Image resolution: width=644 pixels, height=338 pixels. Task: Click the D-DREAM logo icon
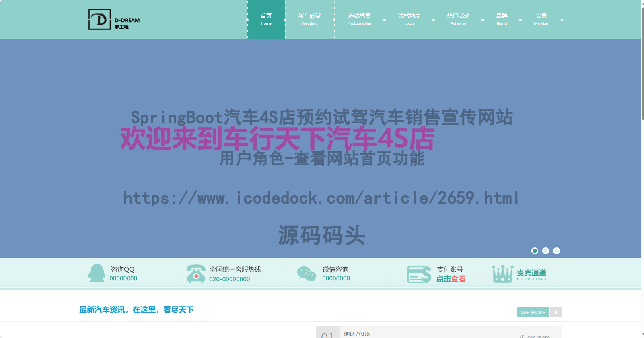[x=99, y=19]
